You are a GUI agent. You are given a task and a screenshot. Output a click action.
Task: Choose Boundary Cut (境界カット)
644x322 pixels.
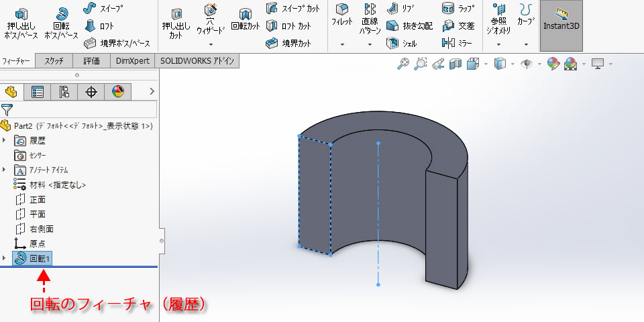pos(288,43)
